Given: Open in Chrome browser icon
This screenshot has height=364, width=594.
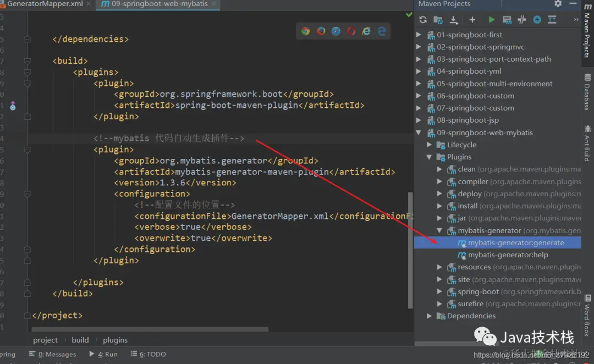Looking at the screenshot, I should coord(306,31).
